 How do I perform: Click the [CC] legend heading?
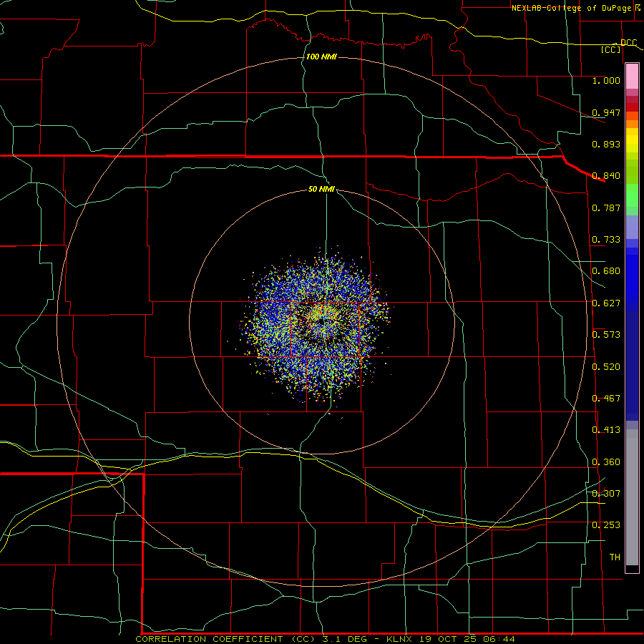tap(611, 49)
